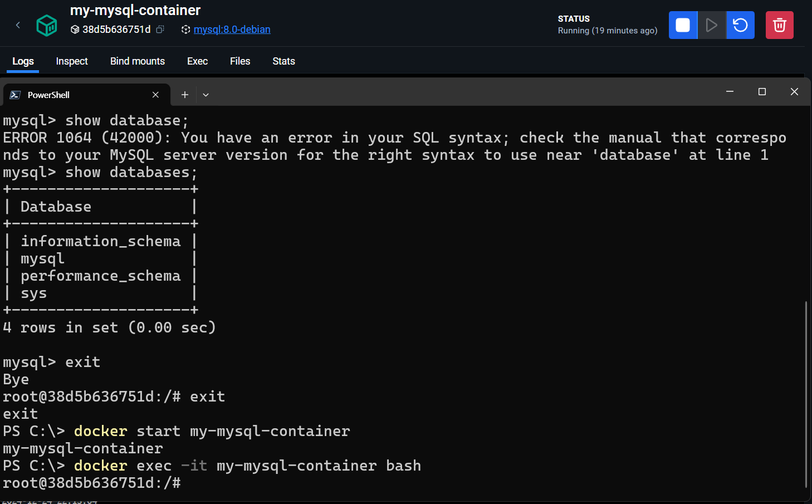Click the 'Bye' output line
This screenshot has height=504, width=812.
[16, 379]
